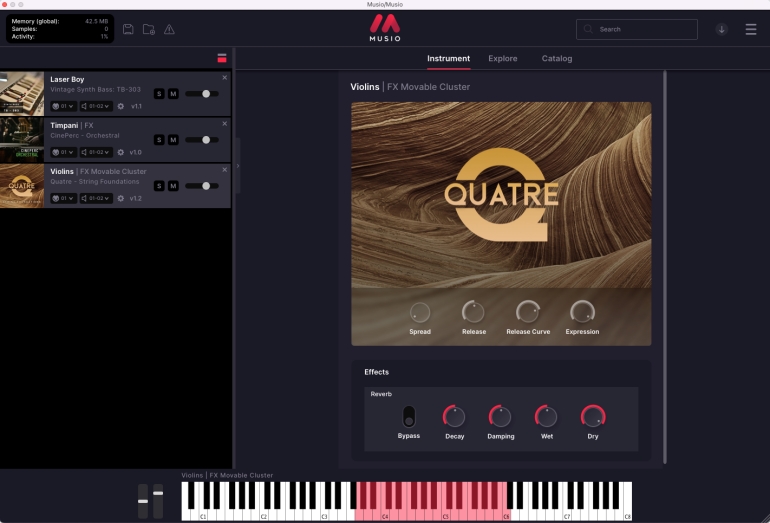Image resolution: width=770 pixels, height=523 pixels.
Task: Toggle the Reverb Bypass switch
Action: click(409, 417)
